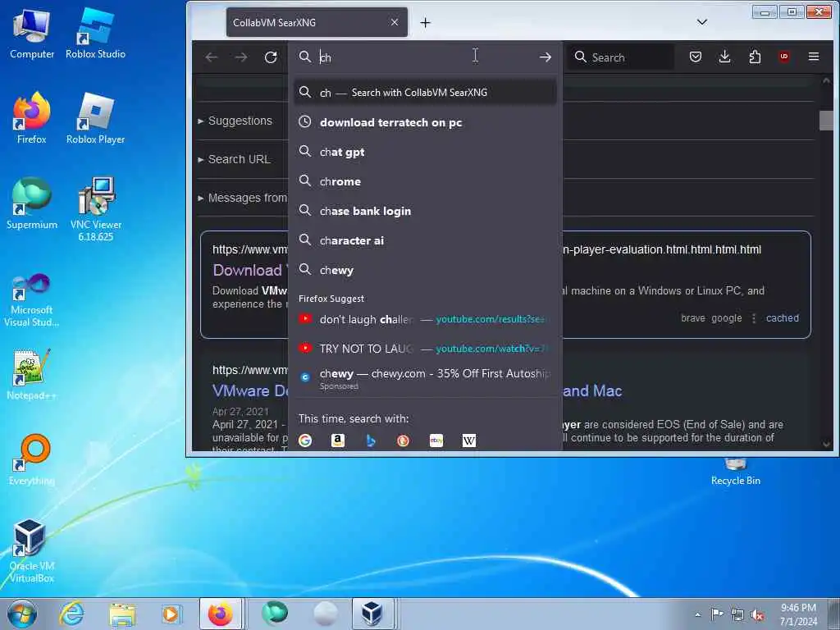
Task: Go forward to the next page
Action: 241,57
